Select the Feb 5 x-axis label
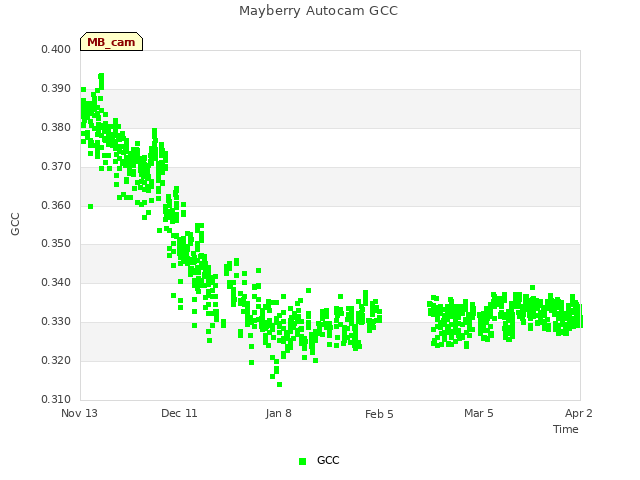Viewport: 640px width, 480px height. pos(379,414)
